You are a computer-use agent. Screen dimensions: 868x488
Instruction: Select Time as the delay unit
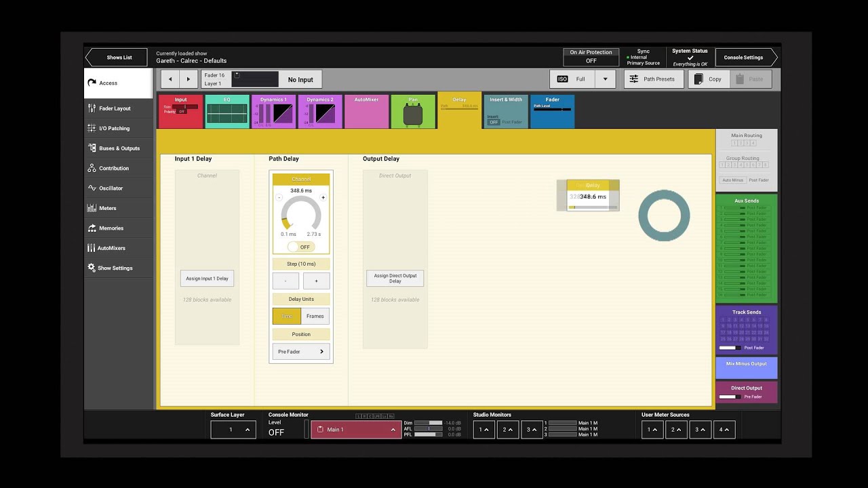click(x=287, y=316)
